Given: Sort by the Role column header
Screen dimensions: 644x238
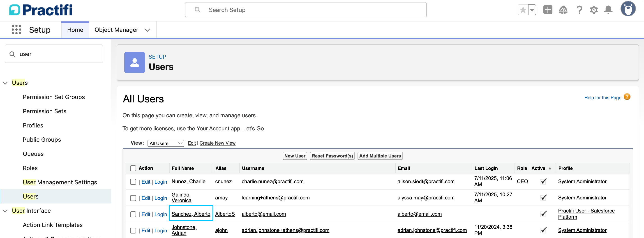Looking at the screenshot, I should point(522,168).
